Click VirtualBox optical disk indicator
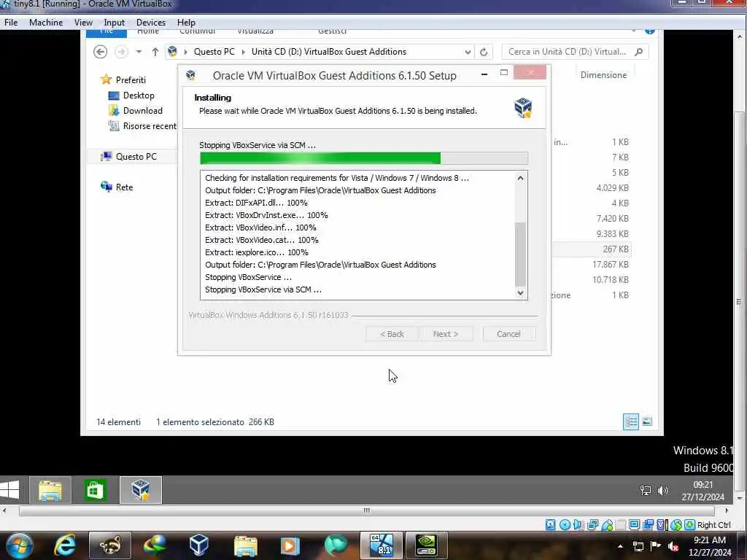 565,525
